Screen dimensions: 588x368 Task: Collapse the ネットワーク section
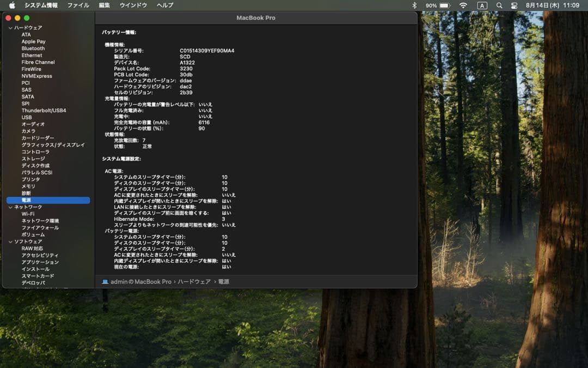(x=10, y=207)
